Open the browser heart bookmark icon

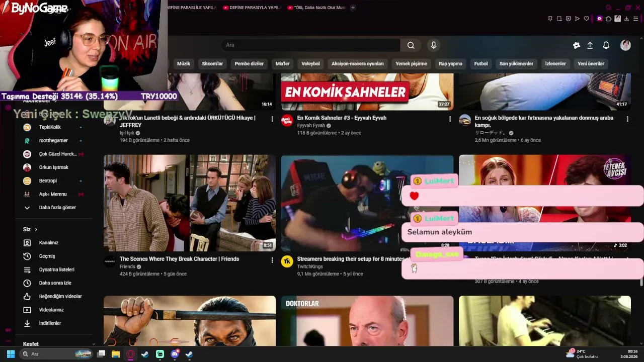click(587, 19)
